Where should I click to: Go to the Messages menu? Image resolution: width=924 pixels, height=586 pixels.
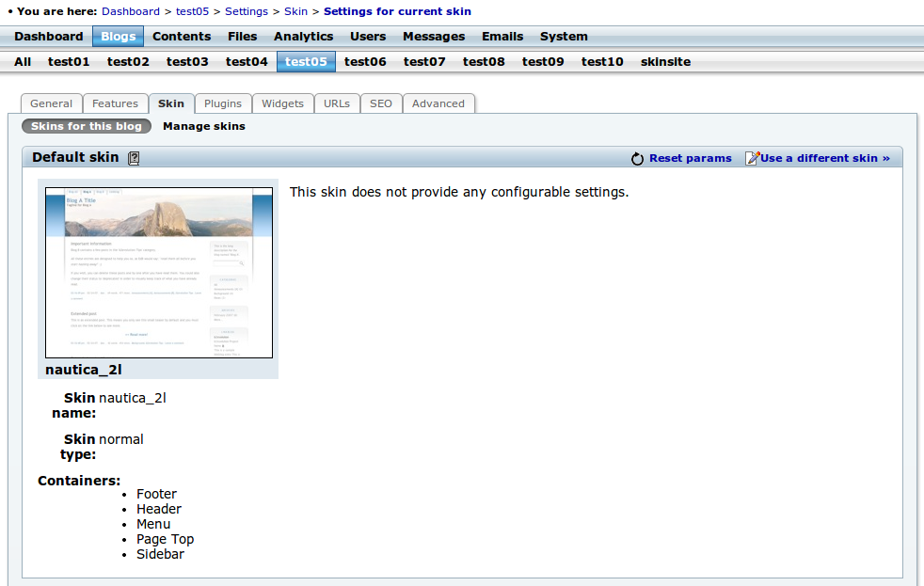click(x=434, y=37)
